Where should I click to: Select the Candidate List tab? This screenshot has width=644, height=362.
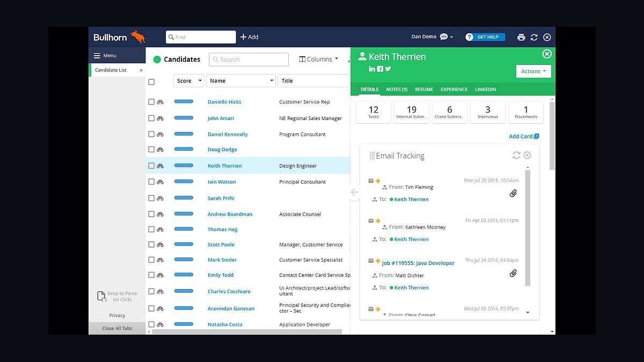pyautogui.click(x=118, y=70)
